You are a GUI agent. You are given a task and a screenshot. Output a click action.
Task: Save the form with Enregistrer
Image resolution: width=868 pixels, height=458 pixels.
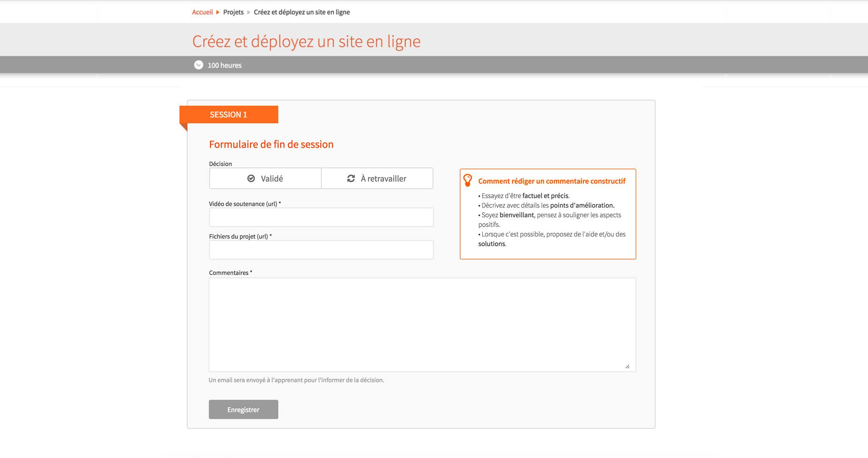tap(243, 410)
